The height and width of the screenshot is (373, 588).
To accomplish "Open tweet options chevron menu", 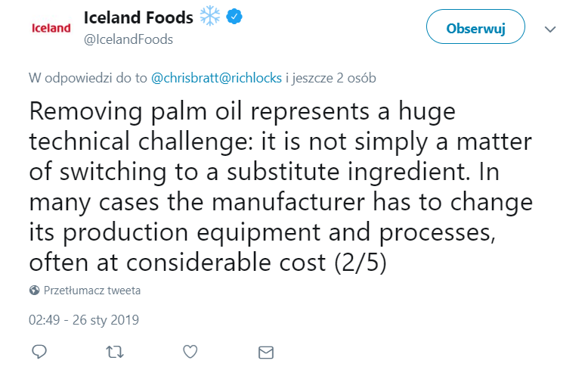I will [550, 30].
